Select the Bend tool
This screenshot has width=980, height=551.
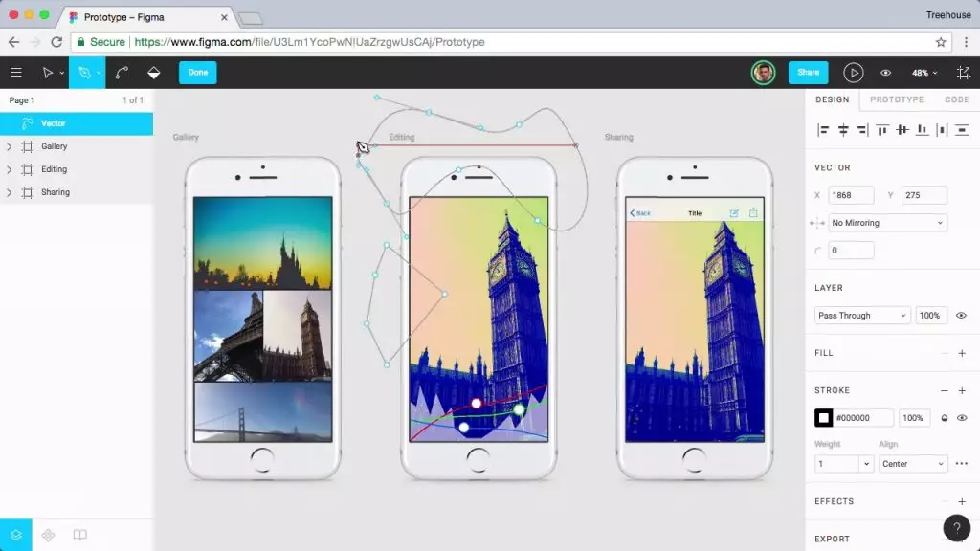coord(122,73)
